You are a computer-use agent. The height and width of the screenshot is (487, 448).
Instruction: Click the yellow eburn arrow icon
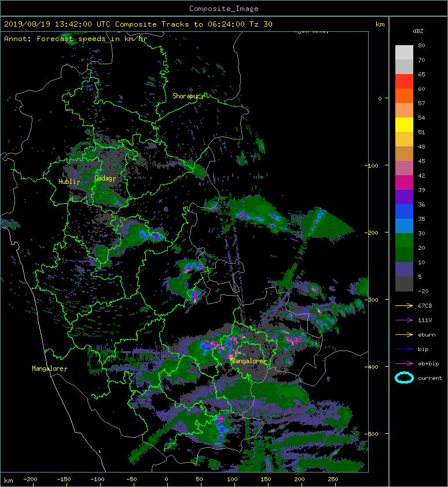(x=404, y=334)
